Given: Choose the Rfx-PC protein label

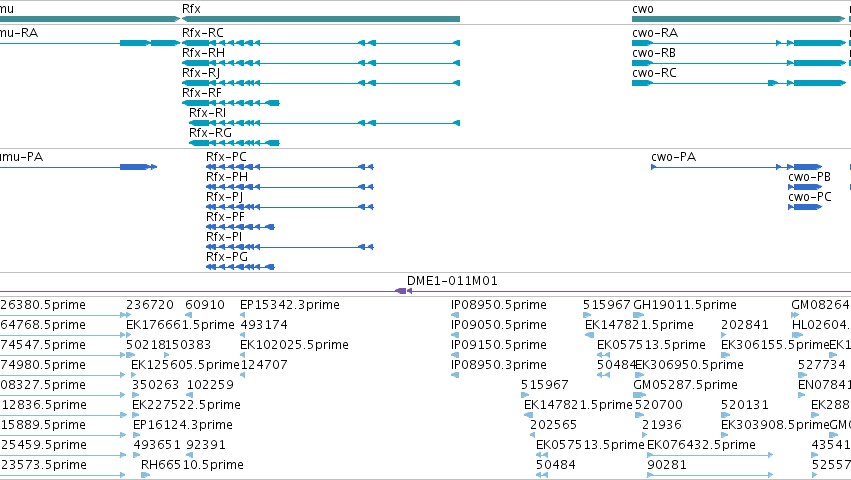Looking at the screenshot, I should [226, 157].
